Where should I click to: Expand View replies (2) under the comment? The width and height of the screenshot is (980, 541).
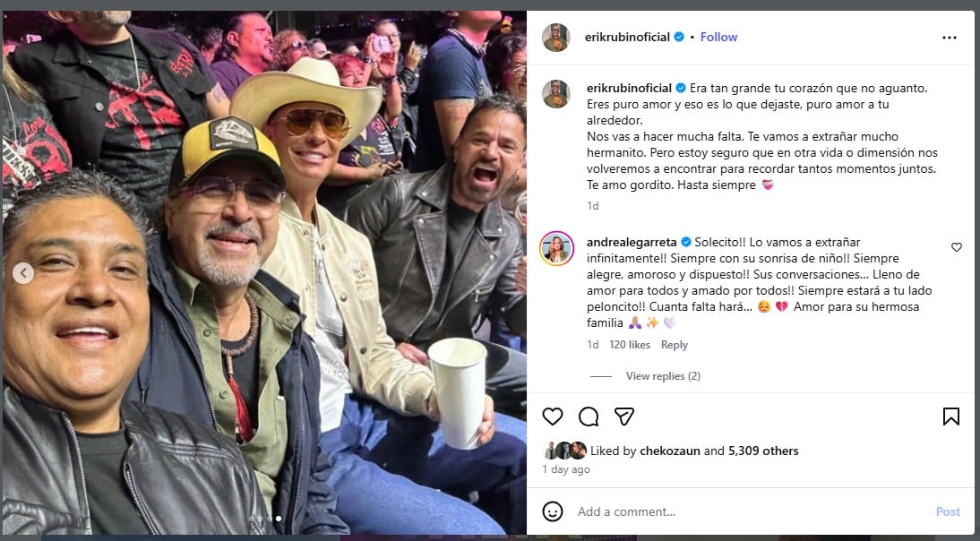tap(662, 375)
